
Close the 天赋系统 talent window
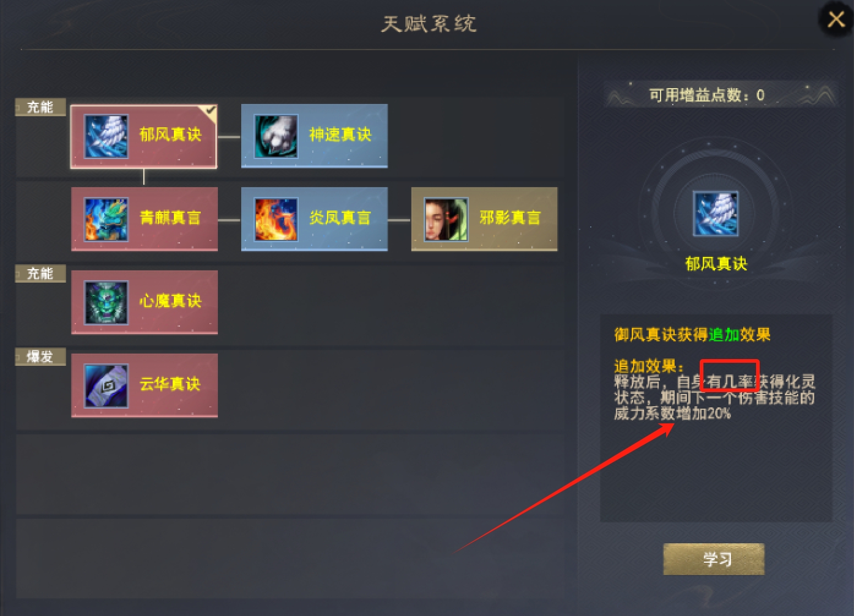836,20
